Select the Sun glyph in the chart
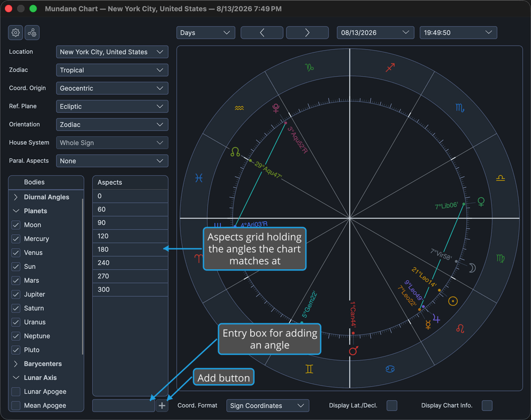This screenshot has width=531, height=420. click(x=453, y=301)
